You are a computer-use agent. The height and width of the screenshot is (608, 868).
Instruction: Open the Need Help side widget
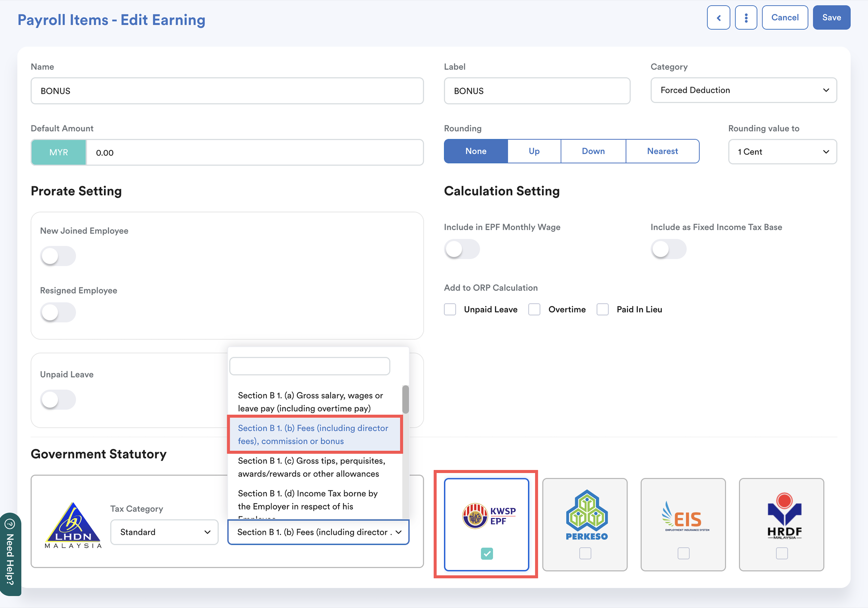point(10,554)
